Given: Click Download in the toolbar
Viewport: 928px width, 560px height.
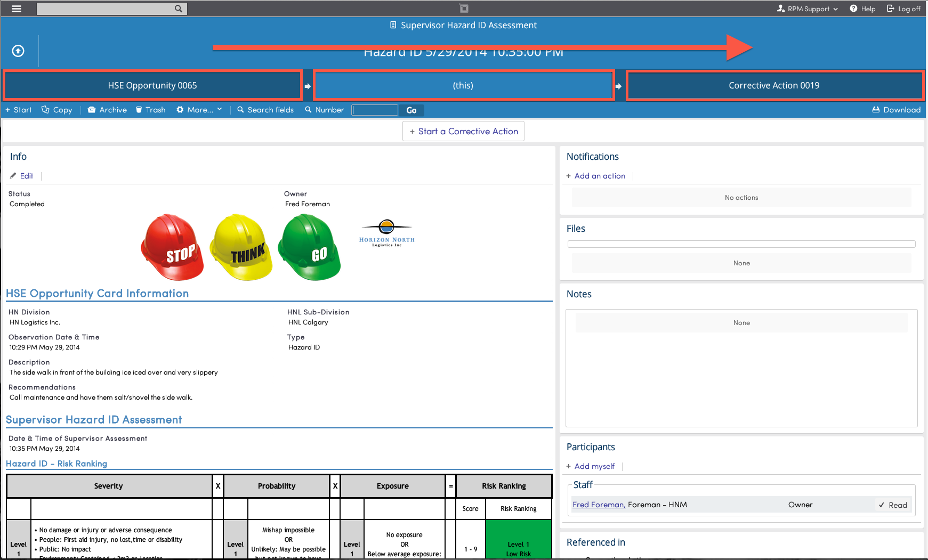Looking at the screenshot, I should click(x=897, y=110).
